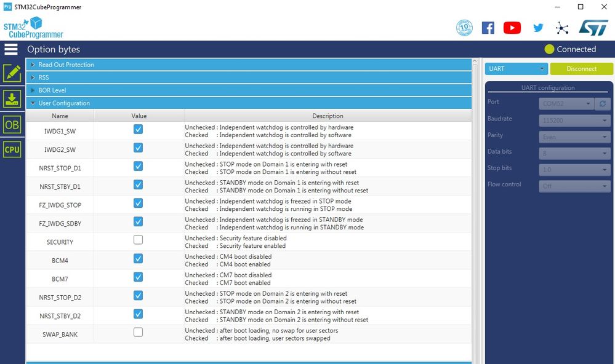Click the 10 years anniversary badge icon
Image resolution: width=615 pixels, height=364 pixels.
[464, 28]
